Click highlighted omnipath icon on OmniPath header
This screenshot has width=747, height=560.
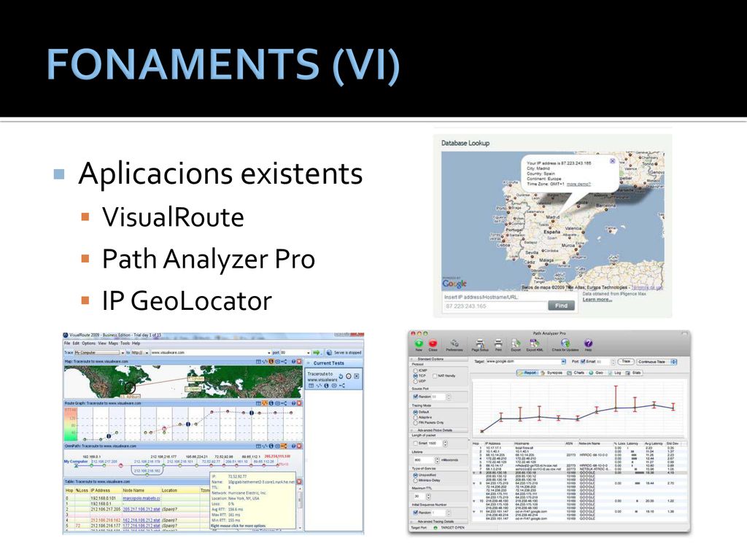[284, 446]
